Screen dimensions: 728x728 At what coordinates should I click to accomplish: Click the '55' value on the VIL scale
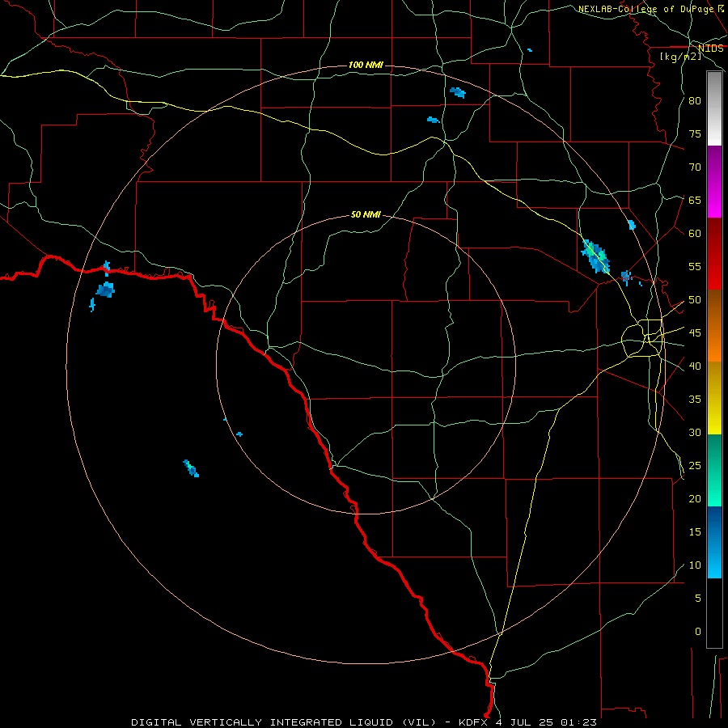tap(695, 267)
